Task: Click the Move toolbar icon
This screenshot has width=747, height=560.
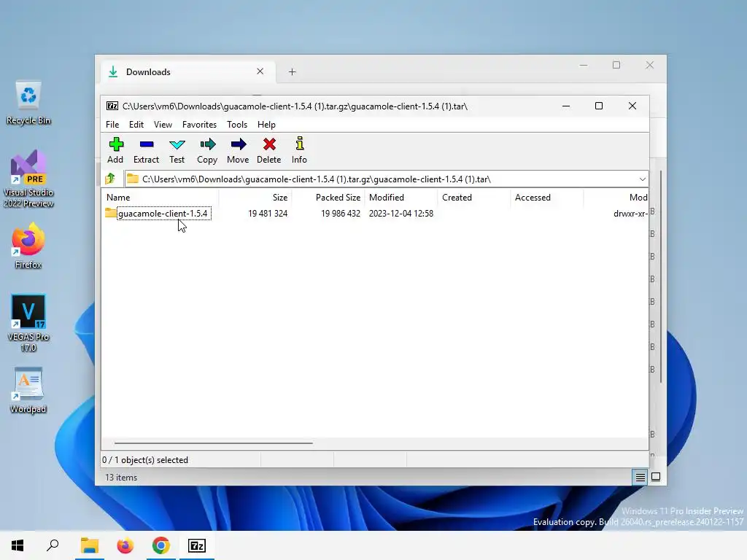Action: [239, 144]
